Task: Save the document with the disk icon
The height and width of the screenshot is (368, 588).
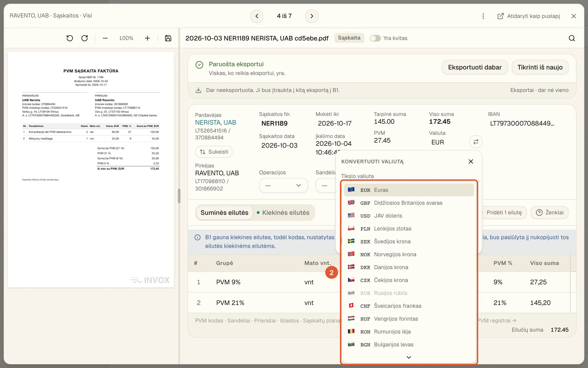Action: click(x=168, y=38)
